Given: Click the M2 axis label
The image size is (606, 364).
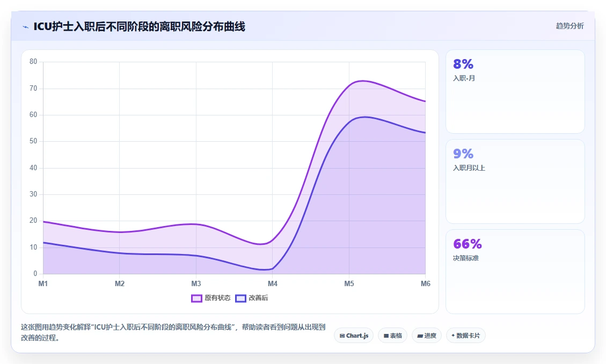Looking at the screenshot, I should tap(119, 283).
